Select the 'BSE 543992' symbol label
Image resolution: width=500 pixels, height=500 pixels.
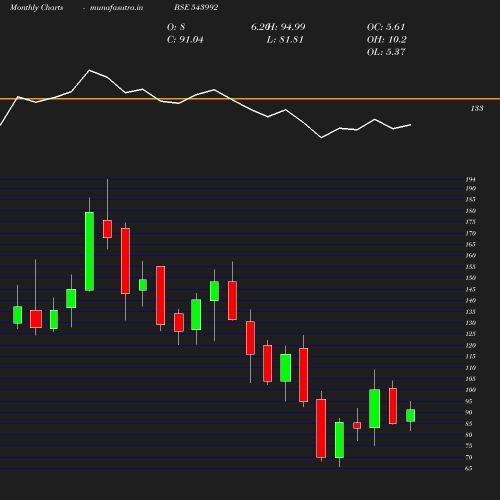(196, 7)
